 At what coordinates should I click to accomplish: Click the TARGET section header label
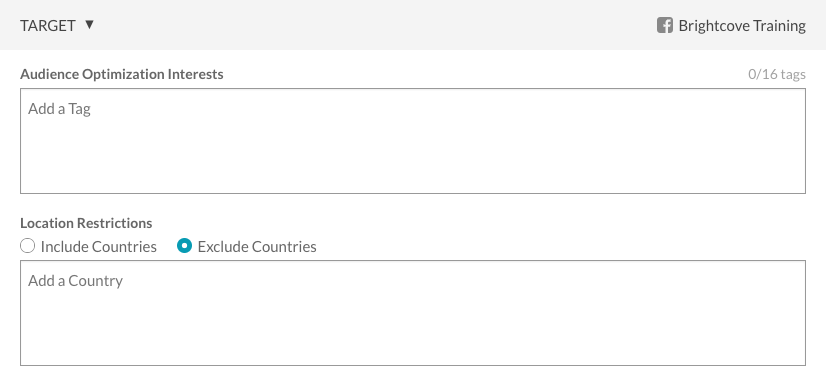[47, 26]
